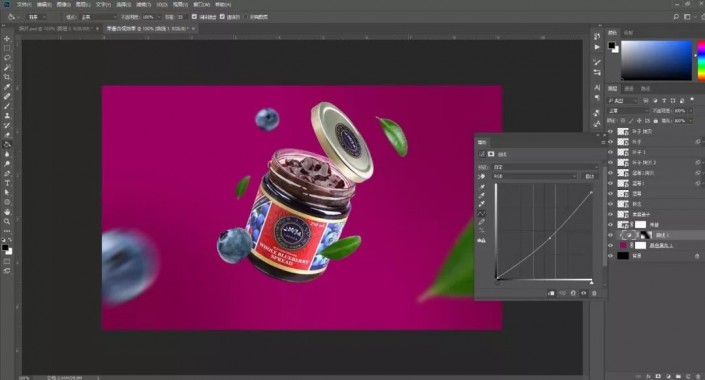Click the trash icon in Curves panel
705x380 pixels.
click(594, 293)
